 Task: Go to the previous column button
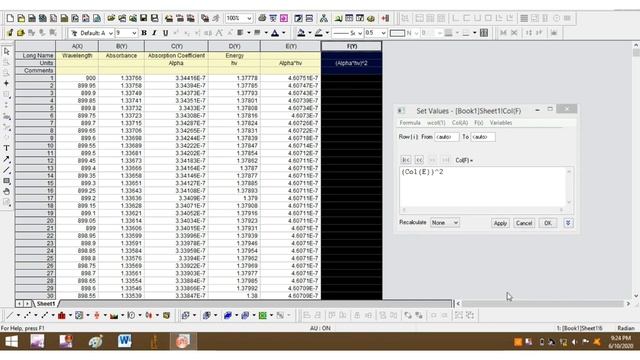pos(419,160)
